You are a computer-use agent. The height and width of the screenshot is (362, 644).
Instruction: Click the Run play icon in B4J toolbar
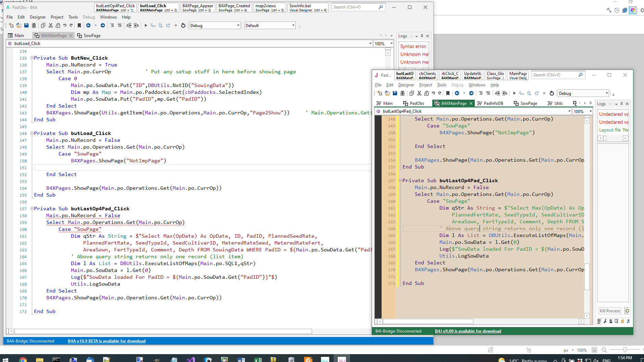click(514, 93)
